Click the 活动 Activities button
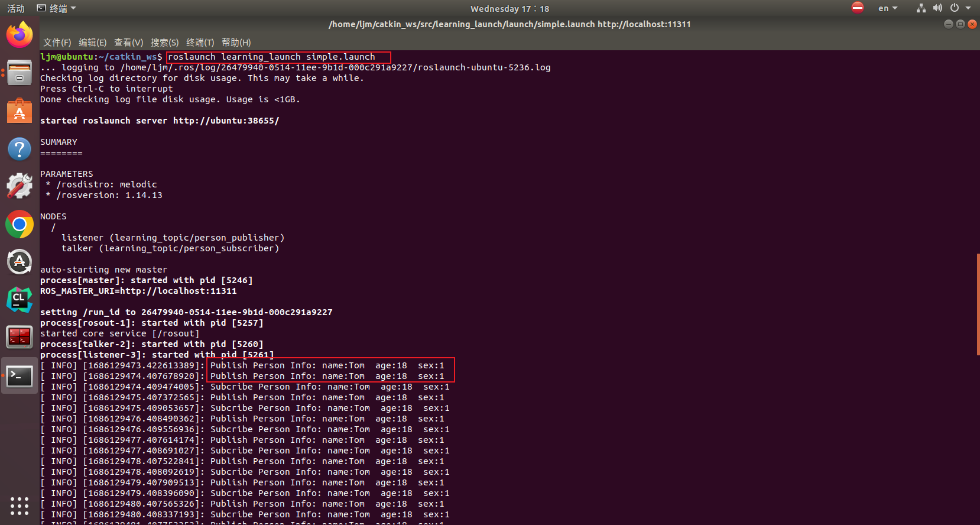 coord(16,8)
